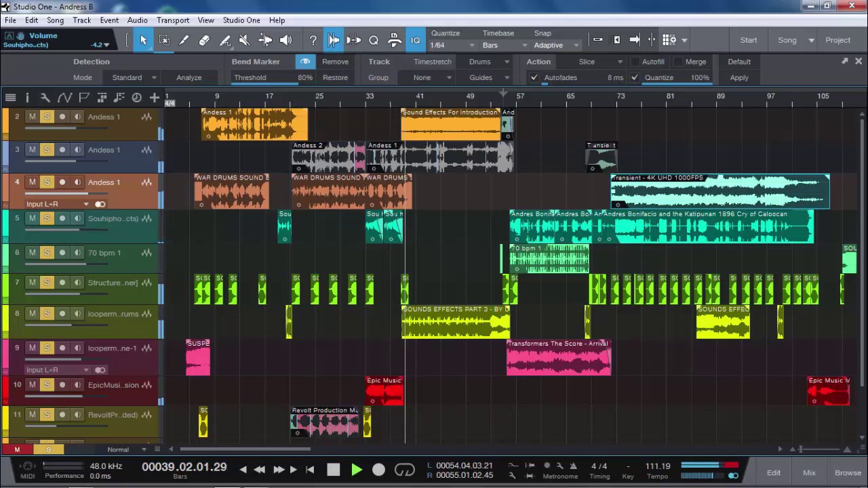Open the Detection Mode Standard dropdown
Image resolution: width=868 pixels, height=488 pixels.
click(134, 78)
